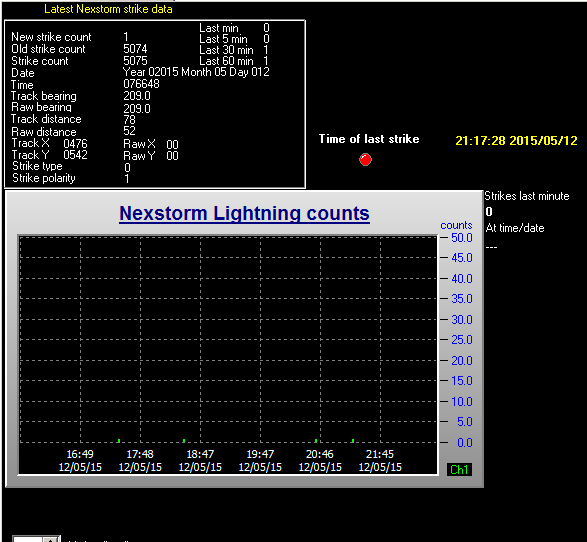Click the green Ch1 channel legend

tap(459, 469)
